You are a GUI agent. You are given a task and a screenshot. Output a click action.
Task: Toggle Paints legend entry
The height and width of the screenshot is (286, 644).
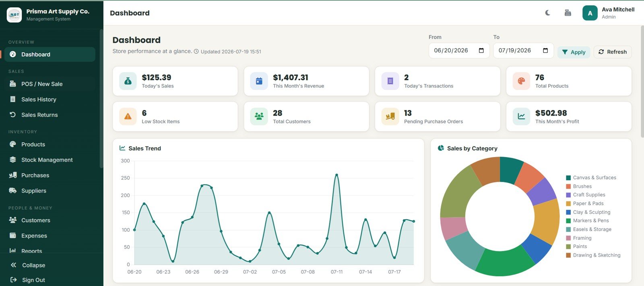[576, 247]
